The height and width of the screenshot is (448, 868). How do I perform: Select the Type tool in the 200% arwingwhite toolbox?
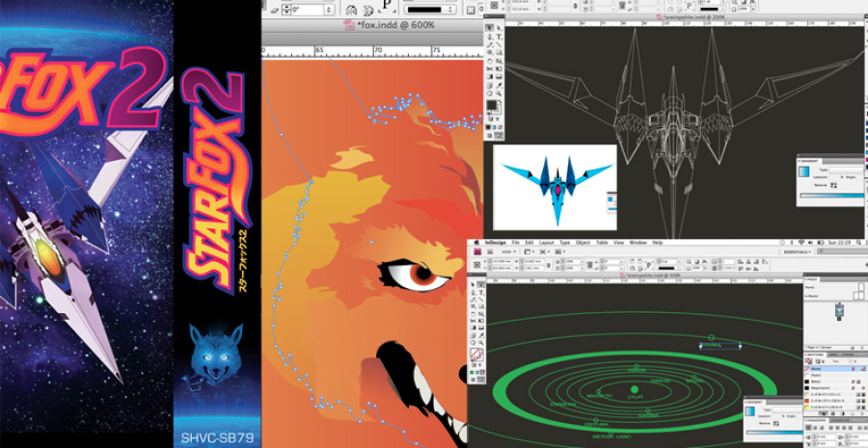pyautogui.click(x=500, y=37)
